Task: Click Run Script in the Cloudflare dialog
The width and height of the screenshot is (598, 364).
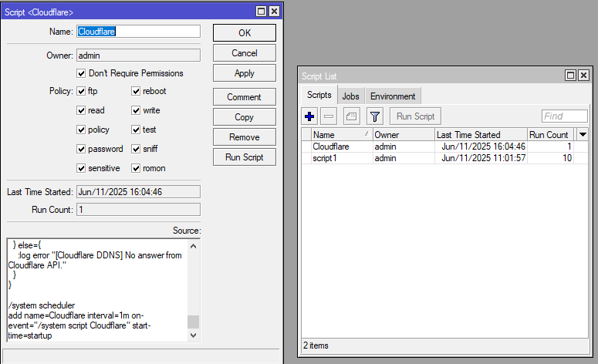Action: [245, 157]
